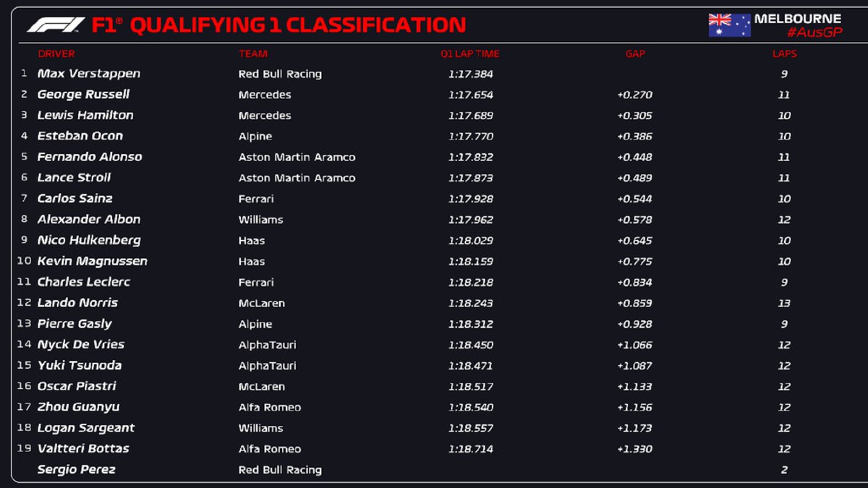Click the Australian flag icon
The image size is (868, 488).
(x=729, y=25)
